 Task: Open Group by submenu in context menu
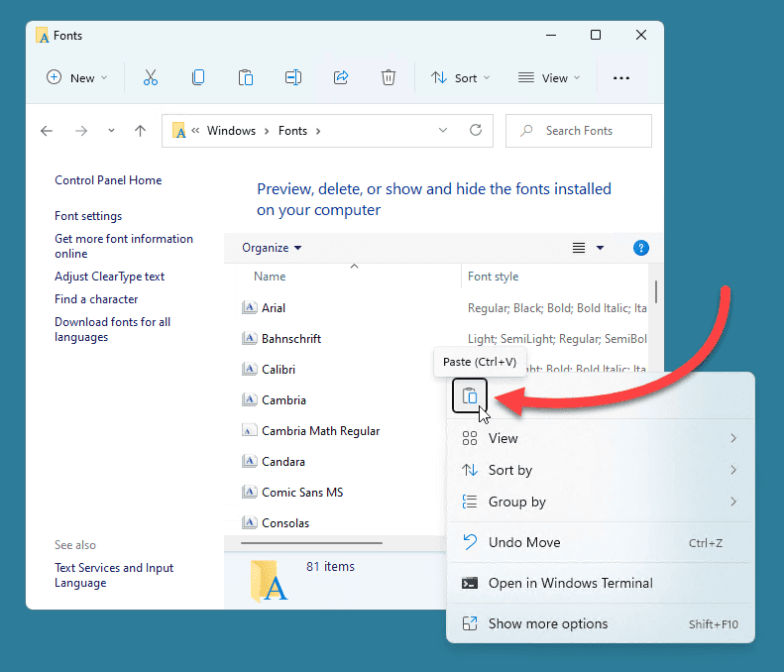(x=600, y=502)
